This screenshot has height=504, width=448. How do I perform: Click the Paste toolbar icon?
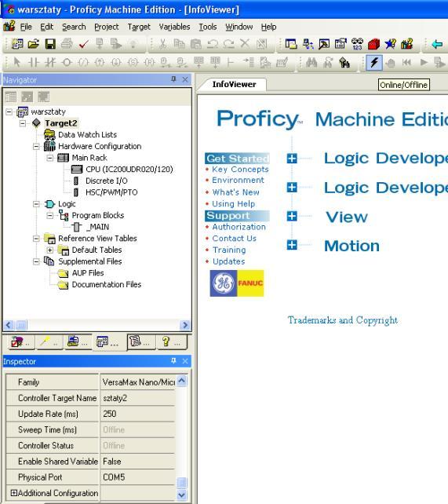[195, 44]
